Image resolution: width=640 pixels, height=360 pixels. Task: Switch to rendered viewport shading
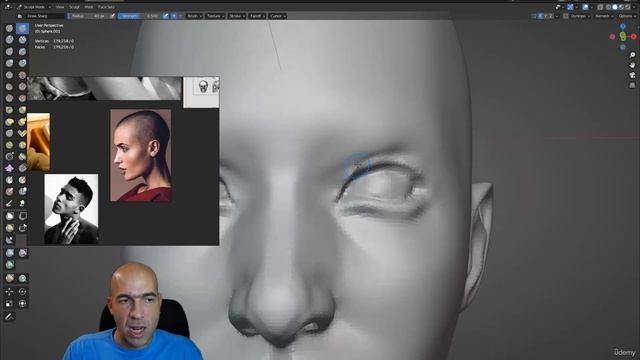627,7
